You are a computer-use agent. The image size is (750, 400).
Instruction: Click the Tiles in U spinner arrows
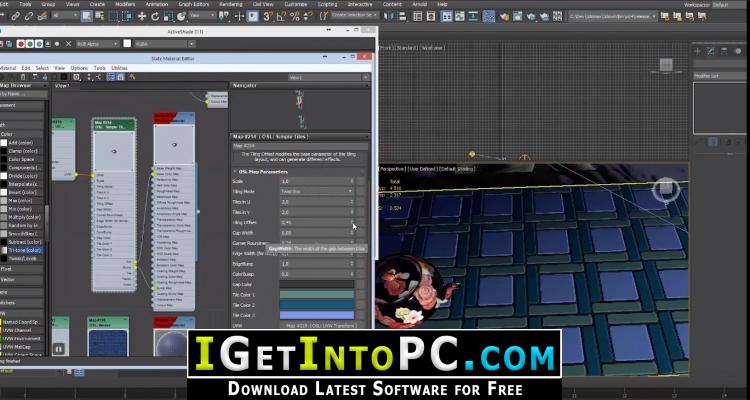tap(352, 202)
